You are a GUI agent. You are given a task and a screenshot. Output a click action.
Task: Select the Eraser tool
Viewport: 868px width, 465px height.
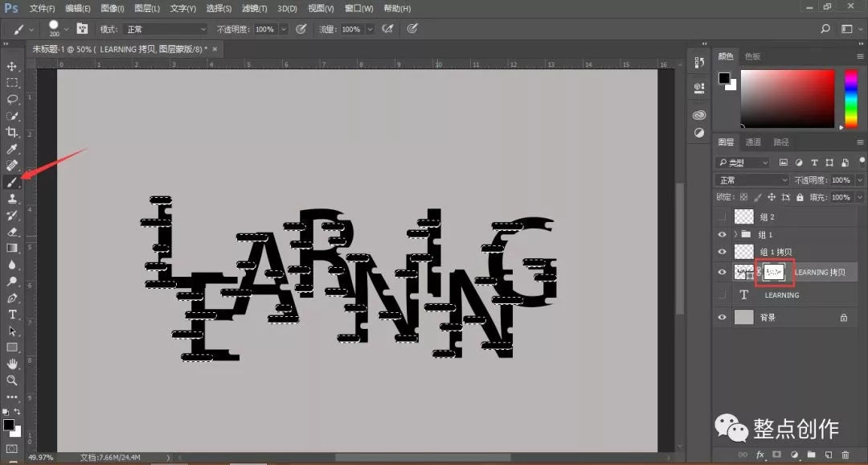coord(11,232)
